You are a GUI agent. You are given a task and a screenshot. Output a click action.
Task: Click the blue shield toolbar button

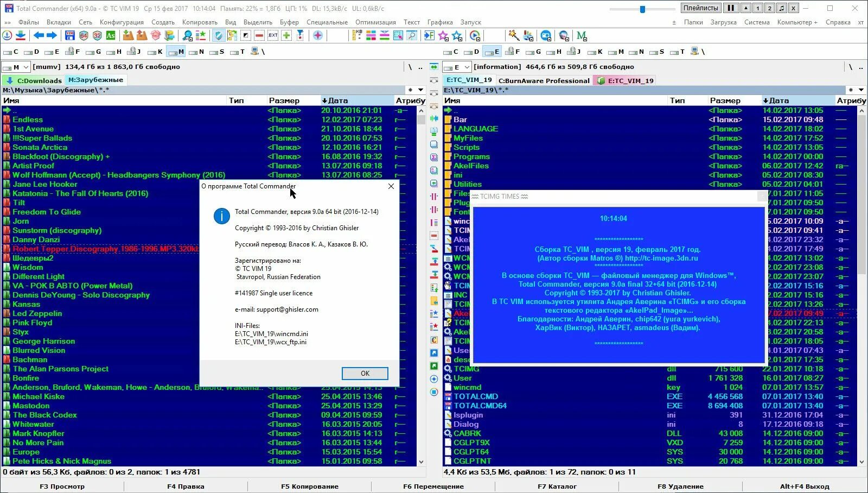[x=219, y=35]
